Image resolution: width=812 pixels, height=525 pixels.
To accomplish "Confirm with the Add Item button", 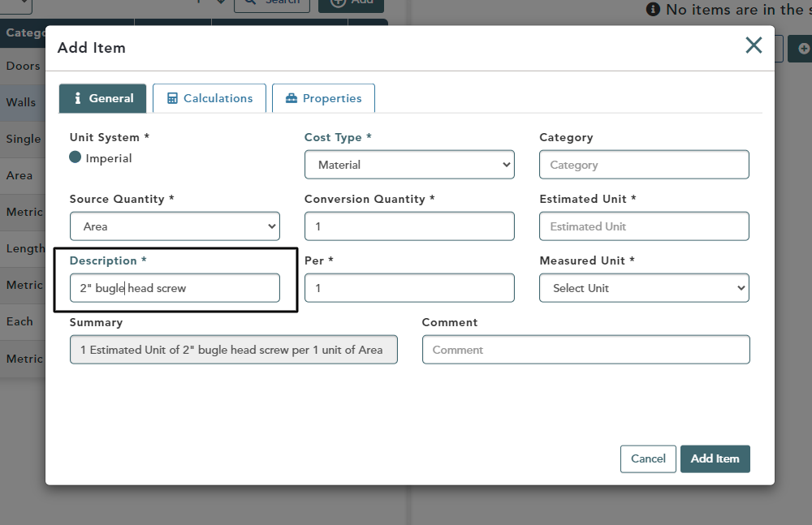I will pyautogui.click(x=715, y=458).
